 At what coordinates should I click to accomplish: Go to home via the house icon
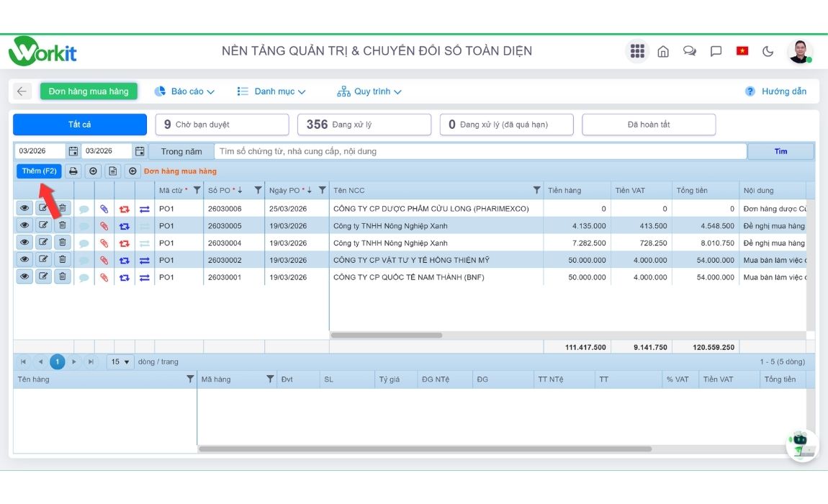663,51
